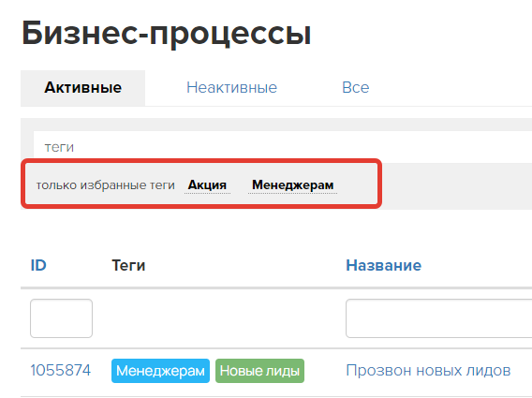Click the green Новые лиды tag badge
The image size is (532, 398).
(259, 371)
